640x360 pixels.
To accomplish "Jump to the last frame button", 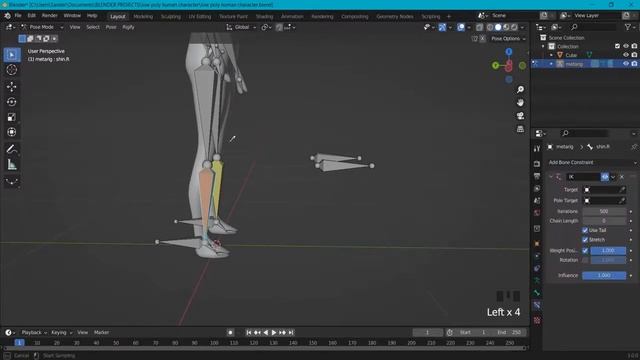I will 291,333.
